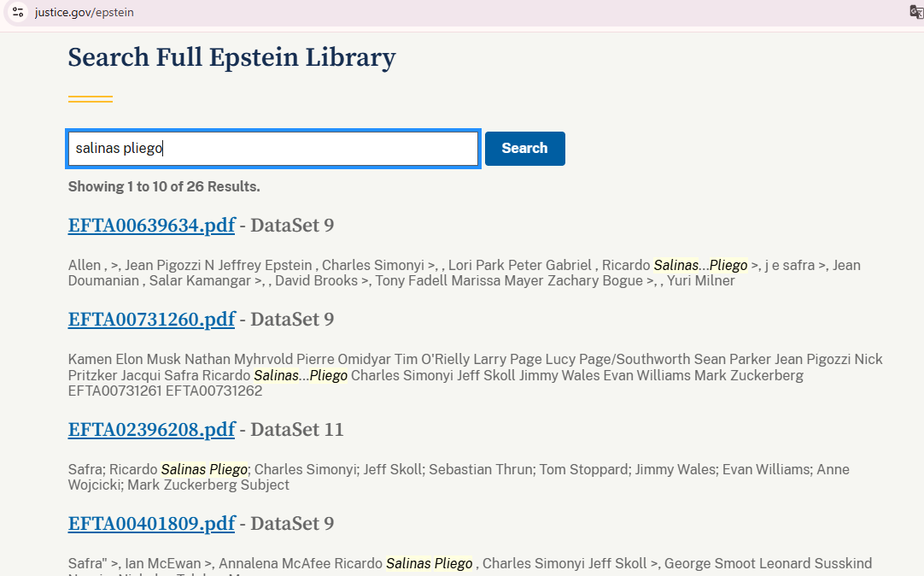
Task: Click the DataSet 9 label beside EFTA00731260.pdf
Action: coord(291,320)
